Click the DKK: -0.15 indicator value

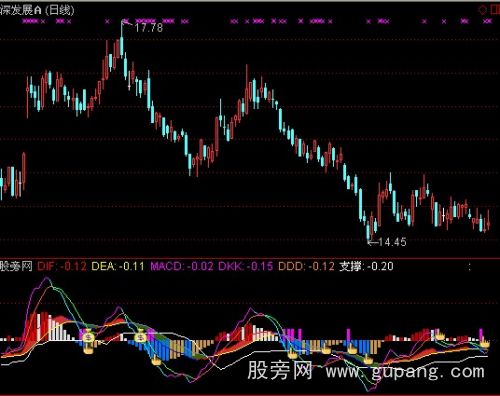(x=246, y=266)
